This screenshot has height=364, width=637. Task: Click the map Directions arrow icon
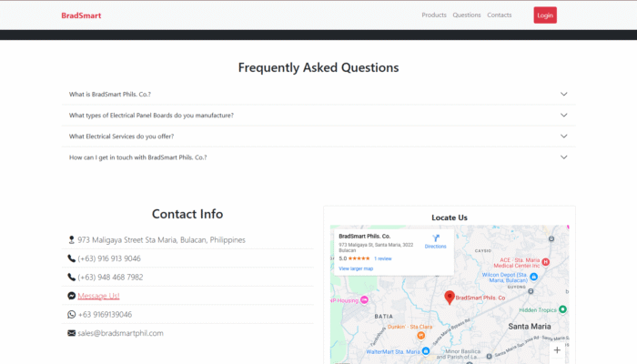click(436, 238)
